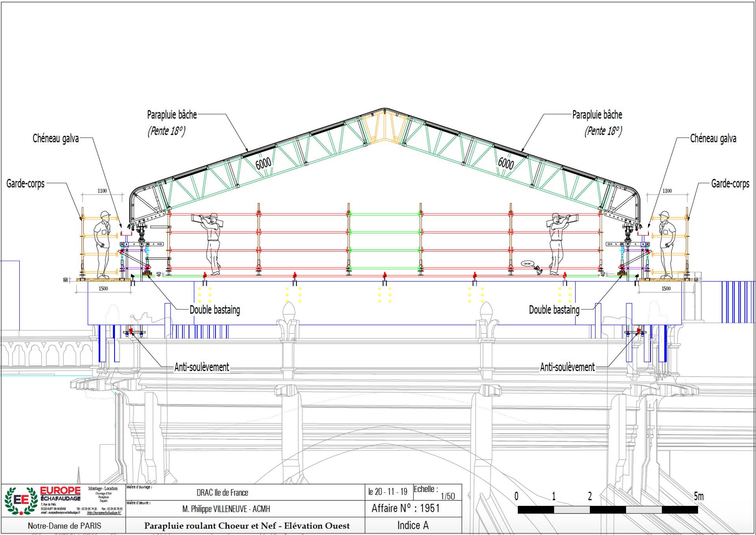Click the right Anti-soulèvement label
Image resolution: width=756 pixels, height=535 pixels.
point(567,367)
